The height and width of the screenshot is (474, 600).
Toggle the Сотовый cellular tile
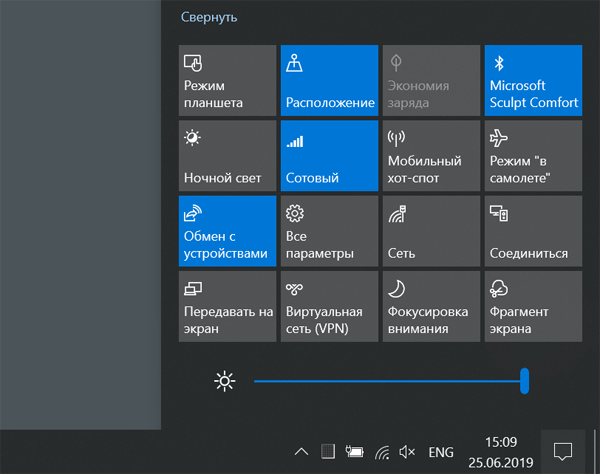[329, 156]
